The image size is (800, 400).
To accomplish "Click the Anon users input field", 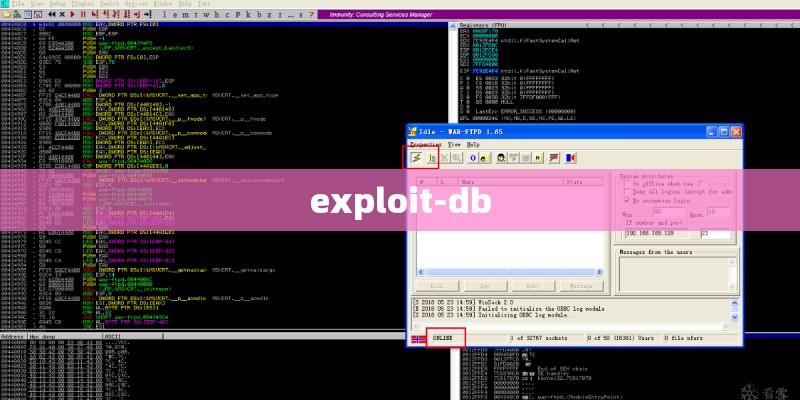I will (718, 212).
